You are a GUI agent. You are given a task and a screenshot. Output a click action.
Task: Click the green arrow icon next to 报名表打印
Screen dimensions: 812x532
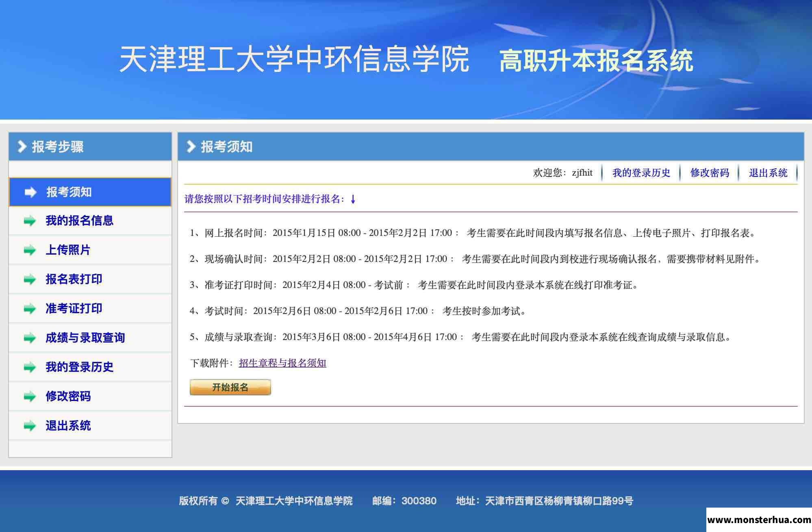(x=30, y=279)
